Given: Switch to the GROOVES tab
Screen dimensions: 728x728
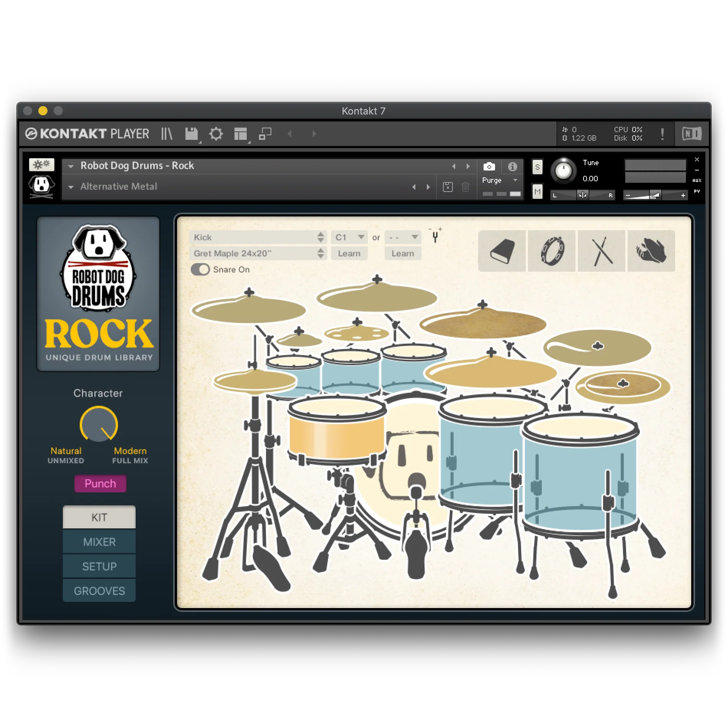Looking at the screenshot, I should [x=99, y=591].
